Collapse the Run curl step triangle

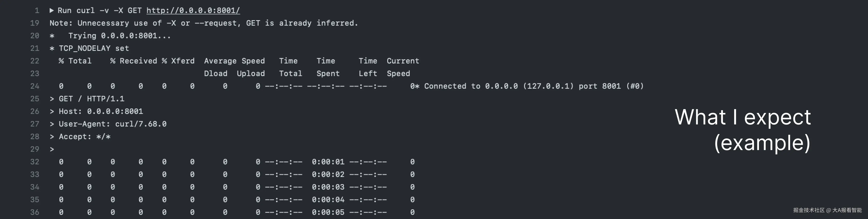[52, 11]
